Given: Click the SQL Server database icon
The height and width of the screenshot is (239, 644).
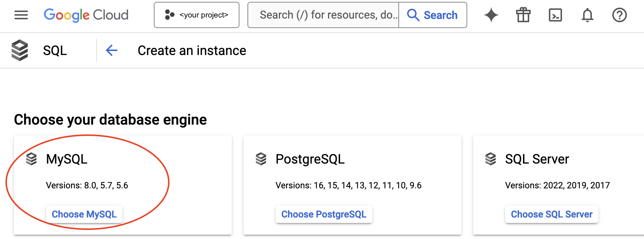Looking at the screenshot, I should point(491,159).
